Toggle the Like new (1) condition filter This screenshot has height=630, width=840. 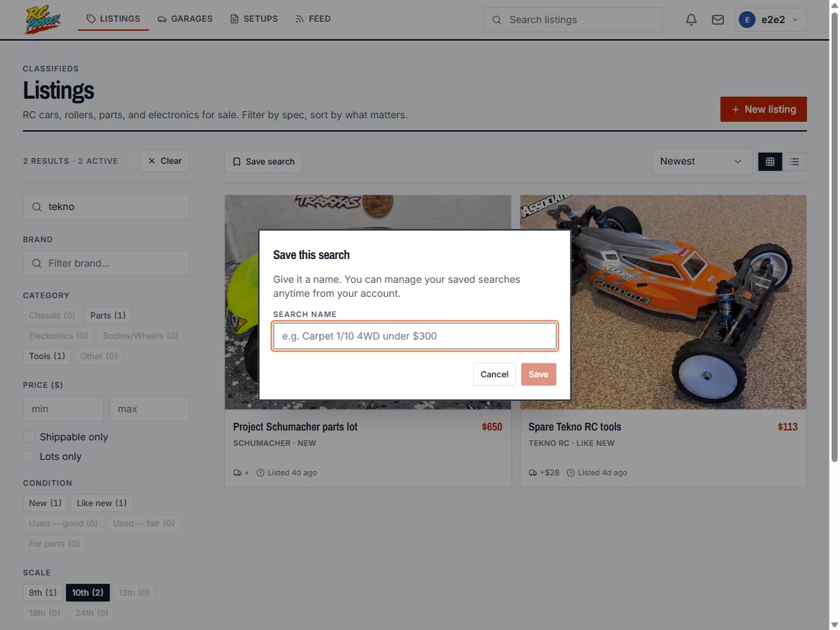click(101, 503)
